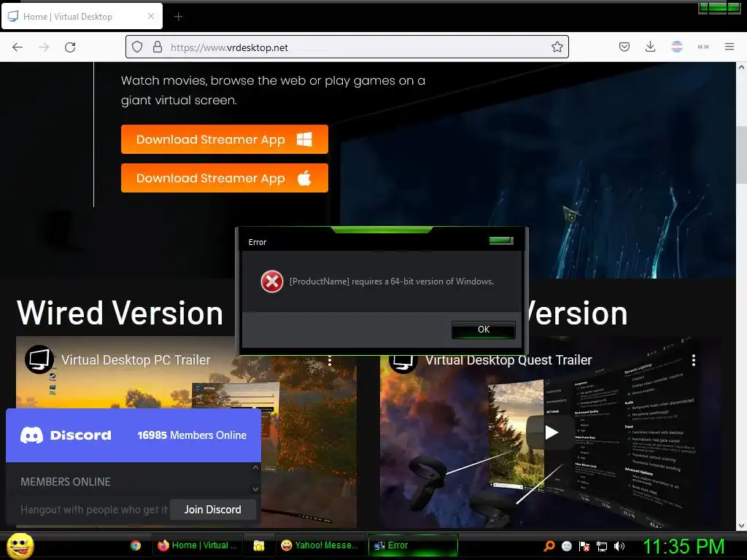Click the smiley face tray icon

pyautogui.click(x=566, y=546)
